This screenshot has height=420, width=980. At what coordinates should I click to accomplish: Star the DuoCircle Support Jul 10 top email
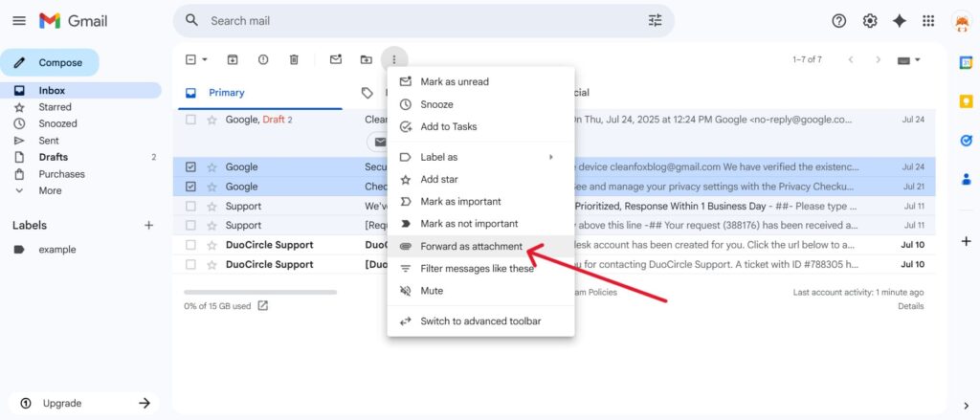pyautogui.click(x=212, y=245)
